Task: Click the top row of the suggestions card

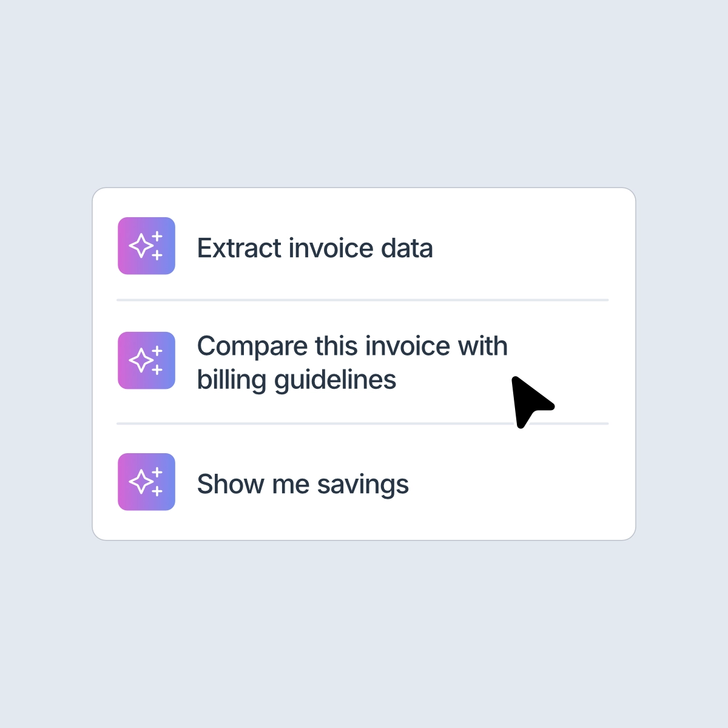Action: [362, 246]
